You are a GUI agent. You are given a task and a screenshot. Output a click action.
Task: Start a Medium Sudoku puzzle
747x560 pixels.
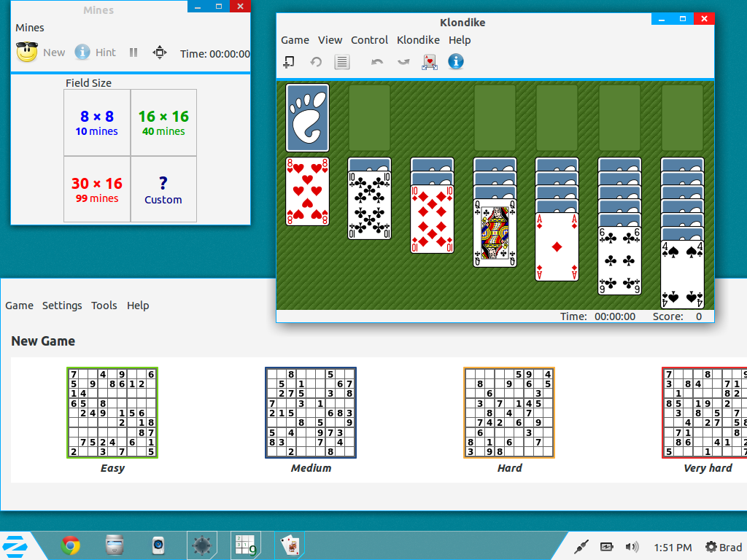coord(311,413)
